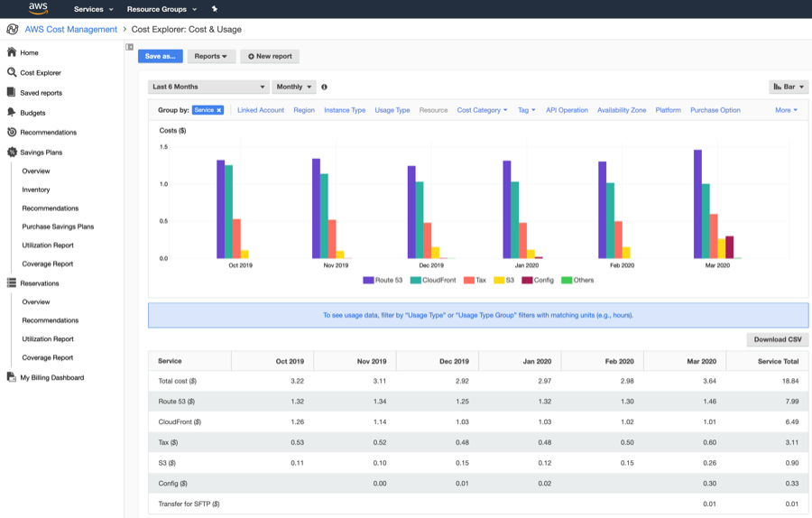
Task: Click the Route 53 ($) row label
Action: 176,402
